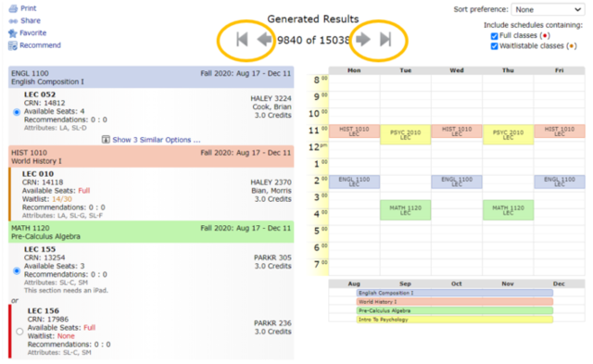593x364 pixels.
Task: Open the Sort preference dropdown
Action: 548,9
